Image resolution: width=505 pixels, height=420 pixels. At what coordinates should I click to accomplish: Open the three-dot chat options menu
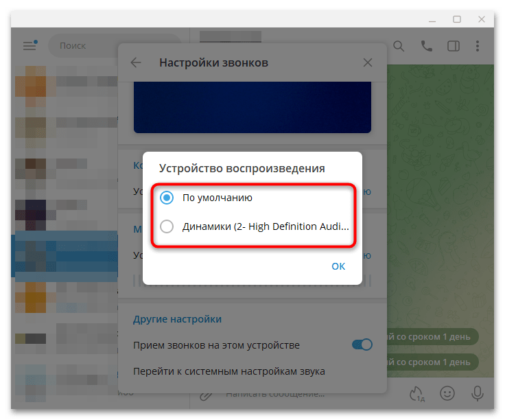click(x=478, y=46)
